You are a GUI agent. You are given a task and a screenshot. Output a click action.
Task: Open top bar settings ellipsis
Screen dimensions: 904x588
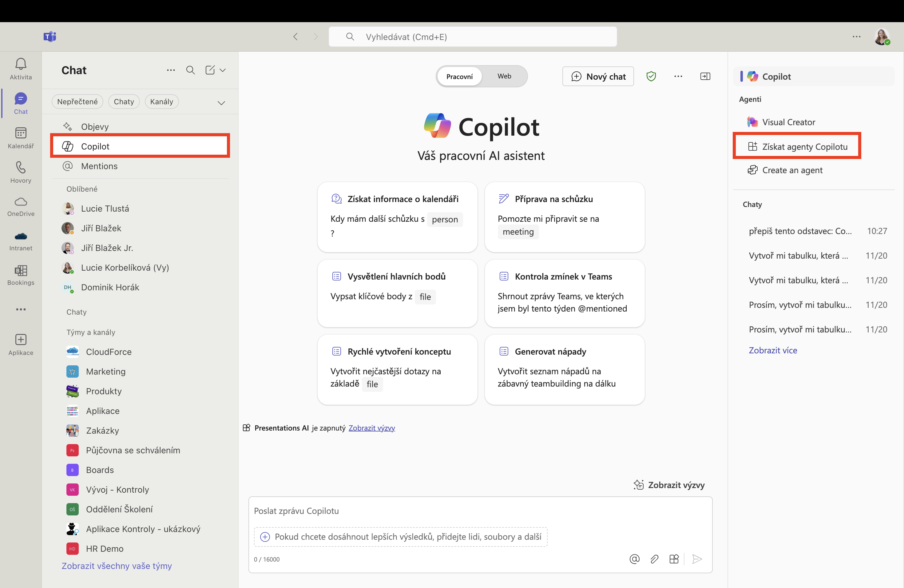tap(857, 37)
